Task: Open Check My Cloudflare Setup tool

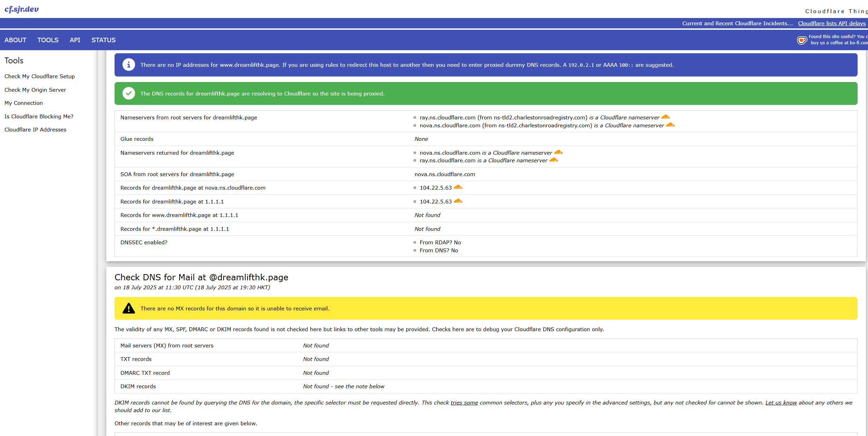Action: (x=39, y=76)
